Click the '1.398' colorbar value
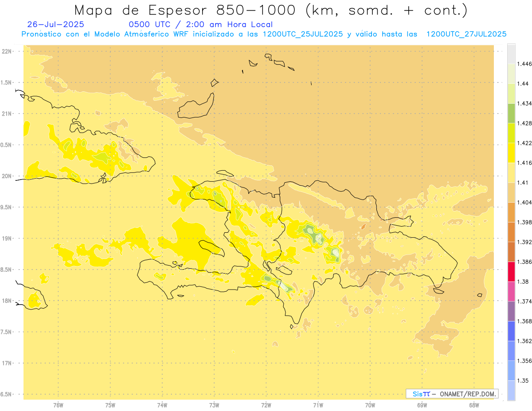 [x=525, y=222]
